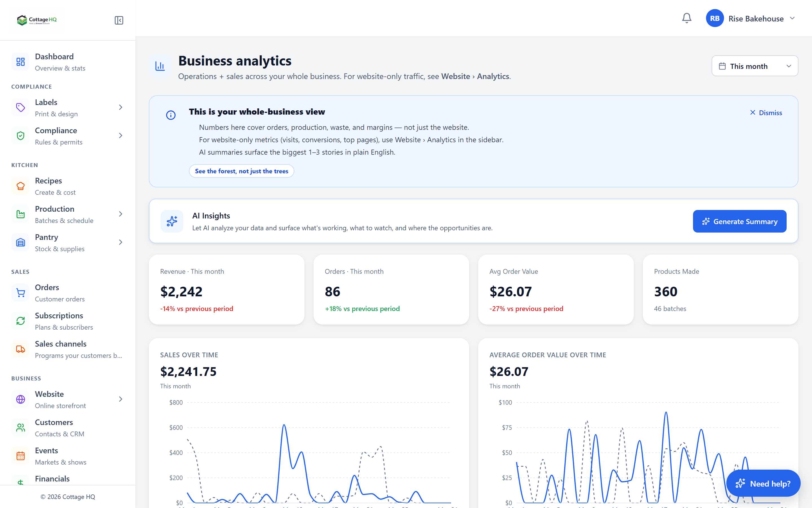812x508 pixels.
Task: Click the Business analytics bar chart icon
Action: [x=160, y=66]
